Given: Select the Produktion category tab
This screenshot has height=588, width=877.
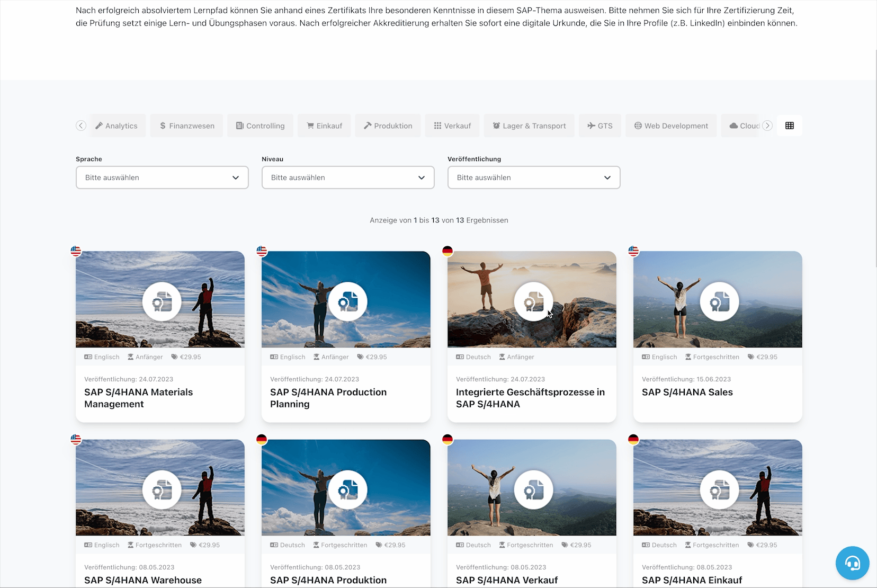Looking at the screenshot, I should [388, 126].
